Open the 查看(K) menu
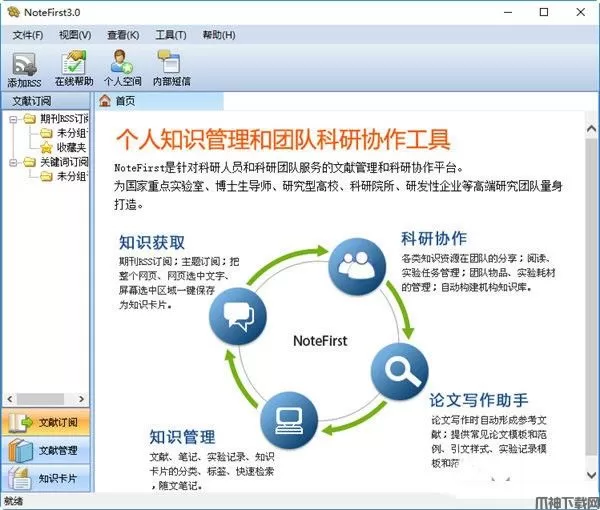This screenshot has height=510, width=600. coord(123,35)
